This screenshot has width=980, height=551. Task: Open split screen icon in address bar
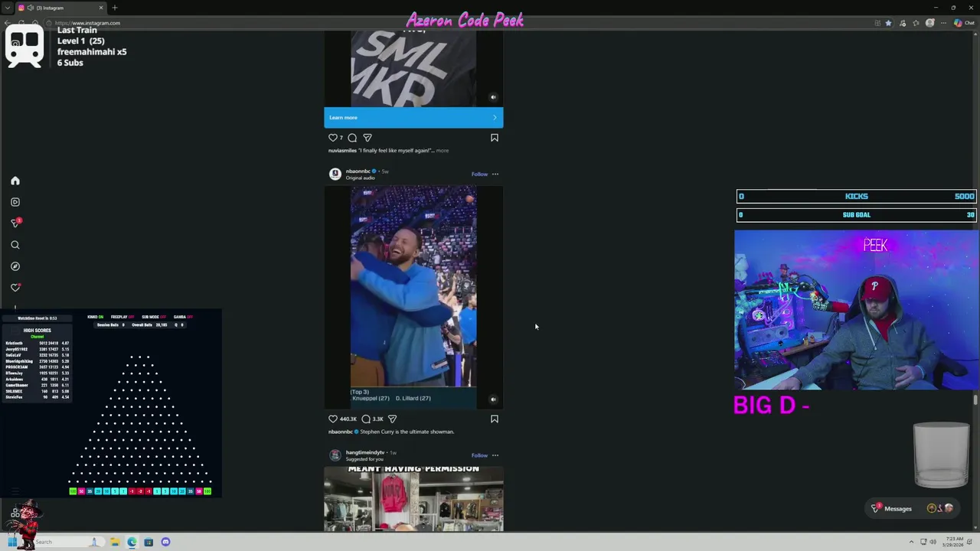tap(877, 23)
